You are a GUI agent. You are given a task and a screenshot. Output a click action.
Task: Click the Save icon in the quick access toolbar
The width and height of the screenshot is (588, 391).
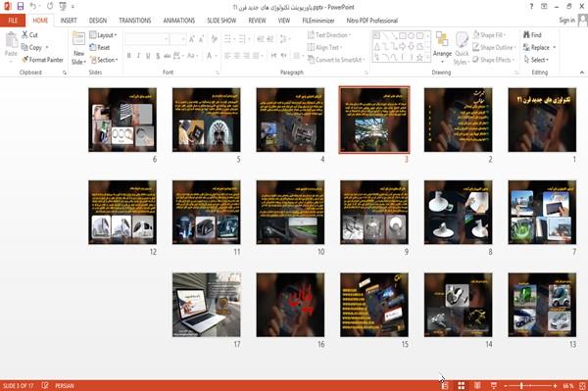click(x=21, y=7)
